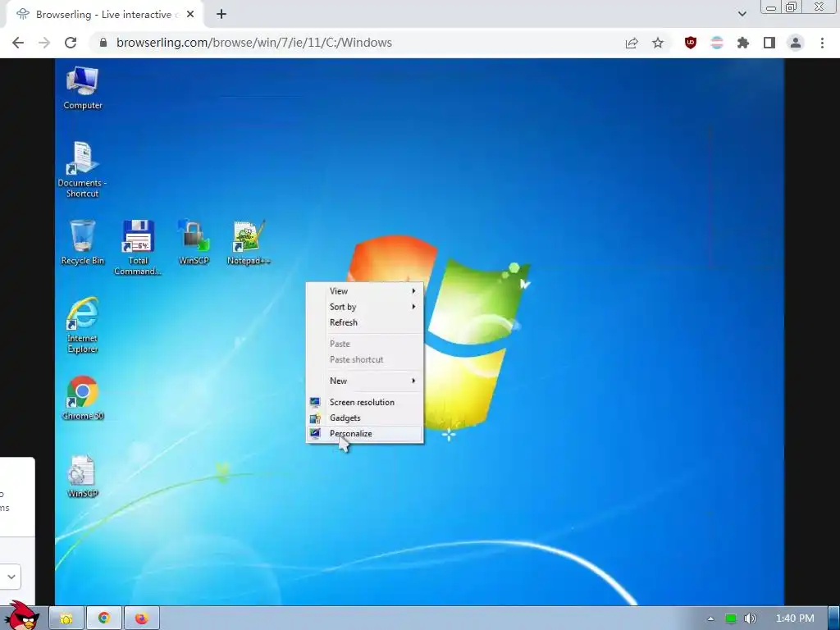Close the Browserling tab

tap(190, 15)
